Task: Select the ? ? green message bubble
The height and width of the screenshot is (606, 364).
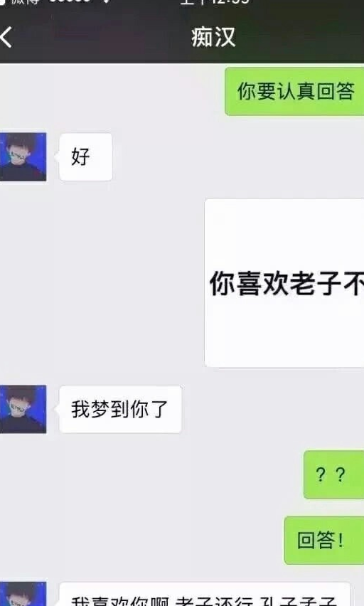Action: 334,474
